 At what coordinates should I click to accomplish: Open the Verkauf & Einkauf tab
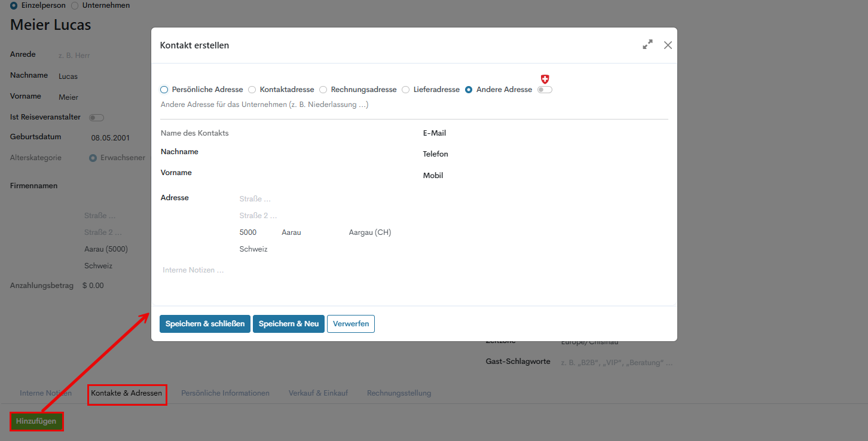point(318,393)
